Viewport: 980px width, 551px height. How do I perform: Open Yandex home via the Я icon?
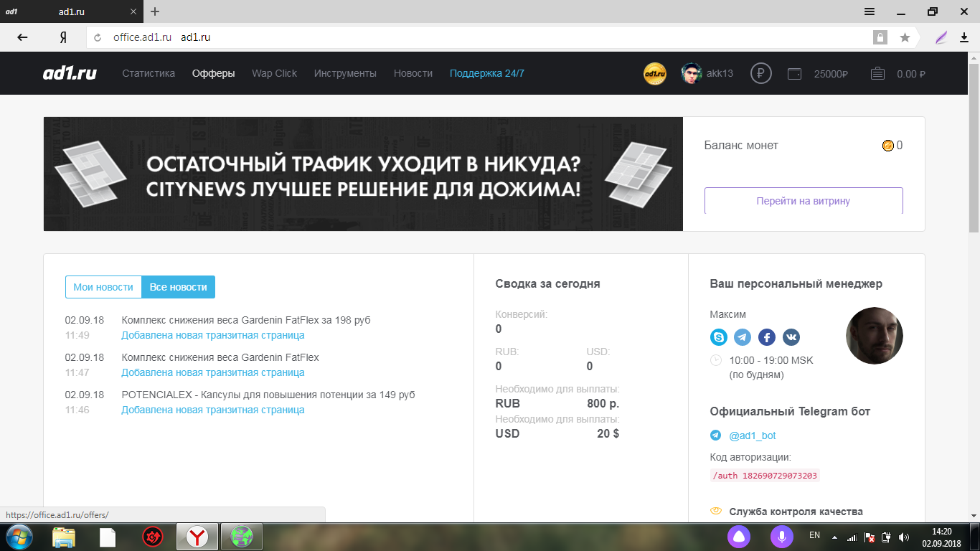[63, 37]
